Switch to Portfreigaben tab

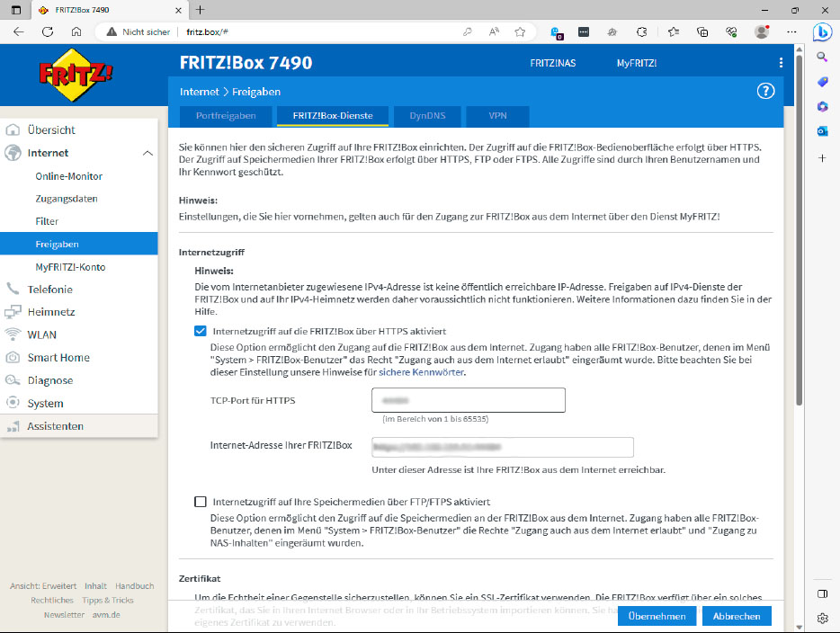click(226, 116)
